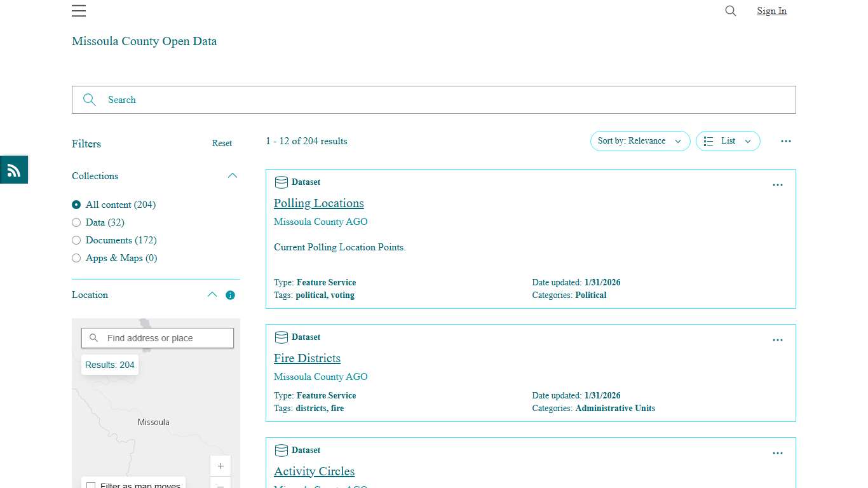This screenshot has height=488, width=868.
Task: Open the results overflow ellipsis menu
Action: [786, 141]
